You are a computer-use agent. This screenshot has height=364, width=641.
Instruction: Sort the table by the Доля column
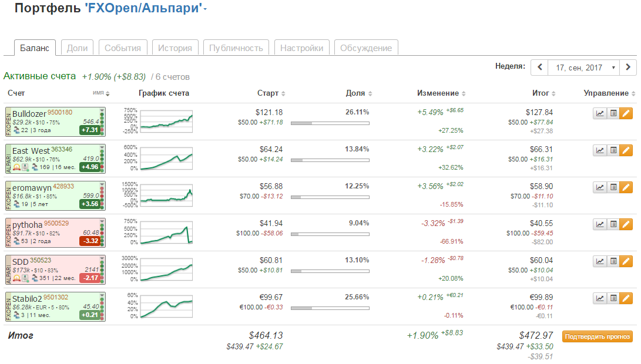click(358, 93)
